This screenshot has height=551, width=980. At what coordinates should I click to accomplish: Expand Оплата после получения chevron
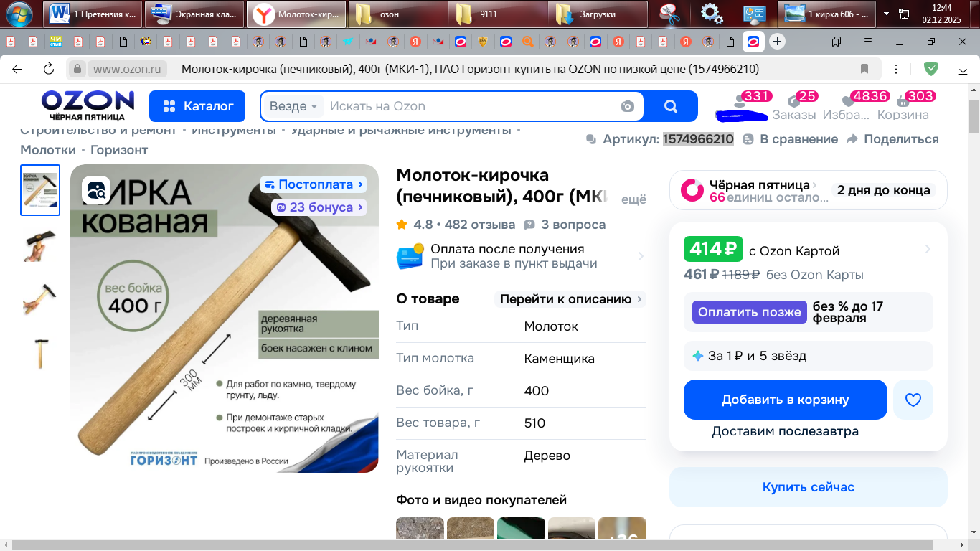point(640,256)
